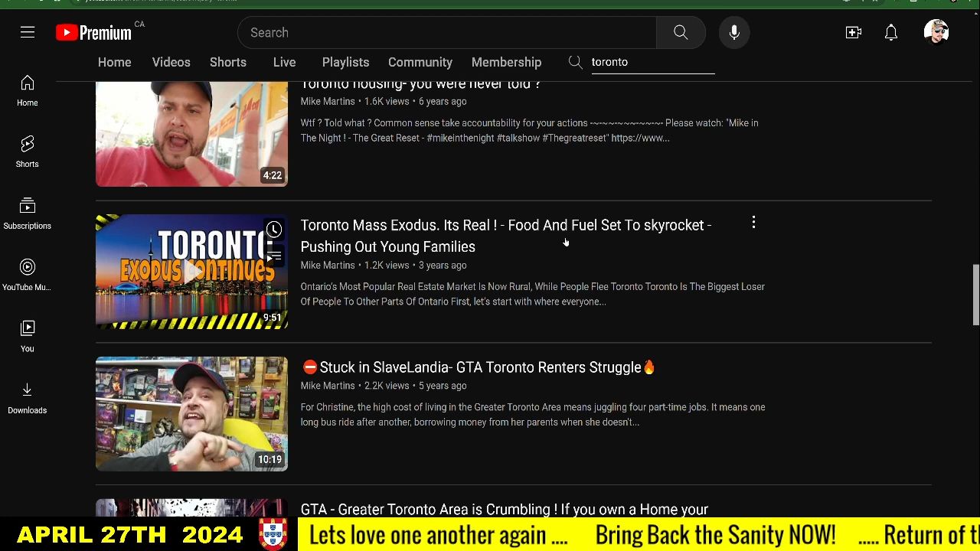Start voice search with microphone
The width and height of the screenshot is (980, 551).
[x=734, y=32]
